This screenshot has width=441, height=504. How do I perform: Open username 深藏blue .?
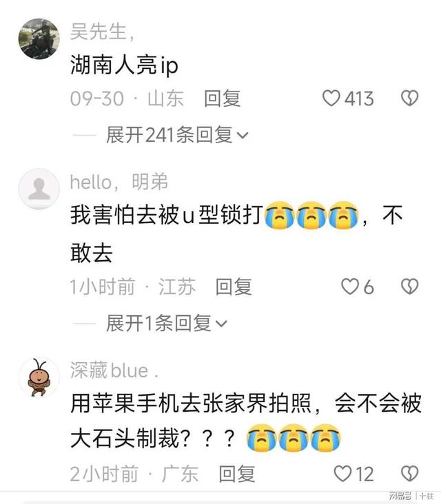coord(114,370)
